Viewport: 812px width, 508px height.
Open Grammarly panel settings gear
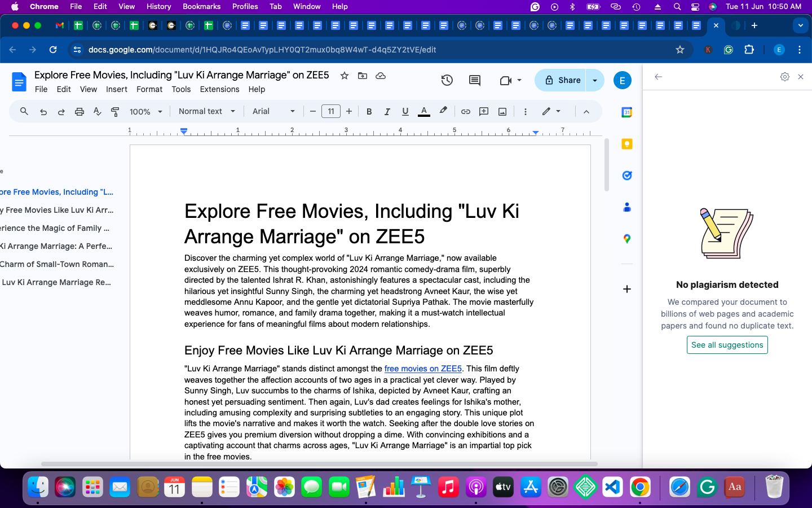(x=784, y=77)
